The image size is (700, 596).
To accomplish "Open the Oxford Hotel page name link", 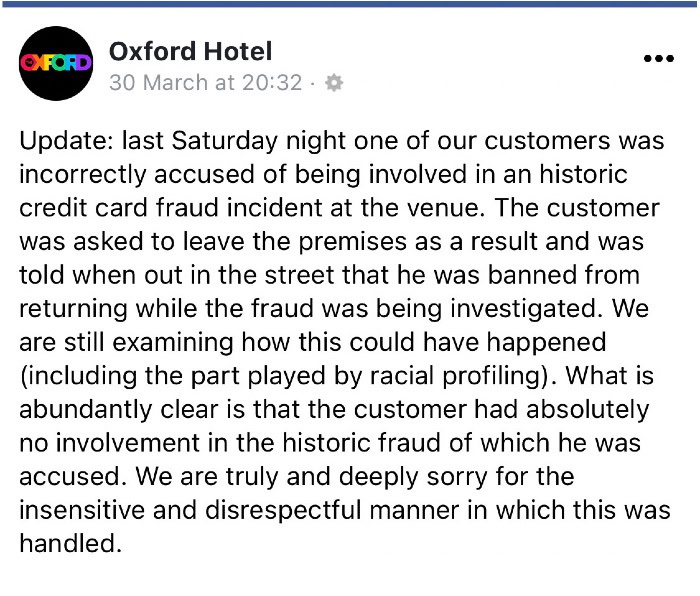I will click(190, 51).
